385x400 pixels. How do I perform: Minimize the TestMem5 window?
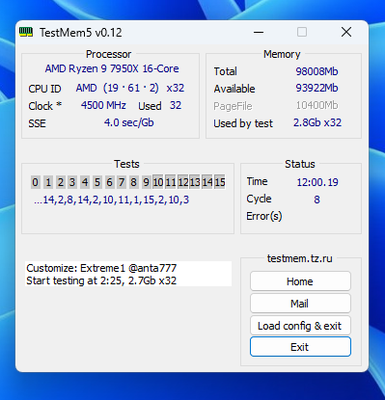(x=258, y=32)
